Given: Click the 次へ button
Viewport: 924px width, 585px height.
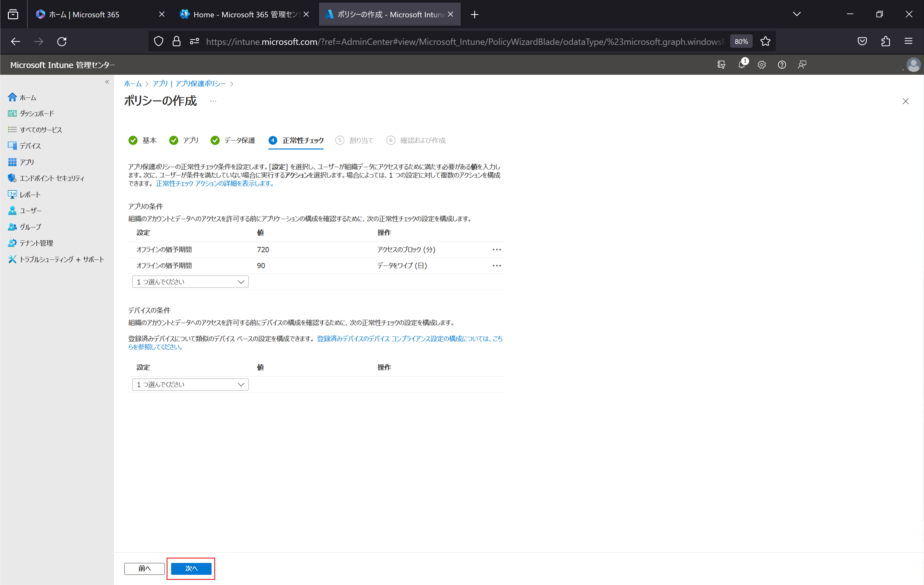Looking at the screenshot, I should [x=191, y=568].
